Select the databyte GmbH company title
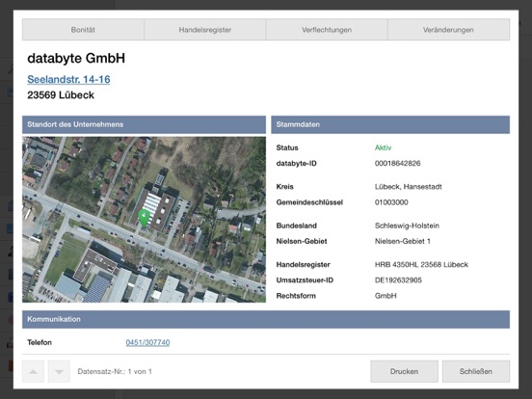This screenshot has width=532, height=399. (76, 59)
